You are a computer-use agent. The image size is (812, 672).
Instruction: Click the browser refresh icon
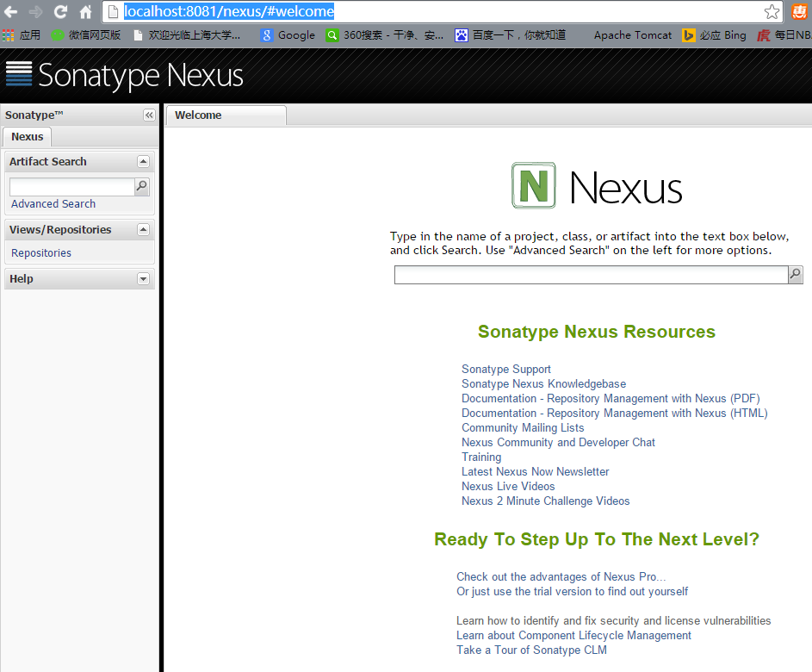point(59,12)
